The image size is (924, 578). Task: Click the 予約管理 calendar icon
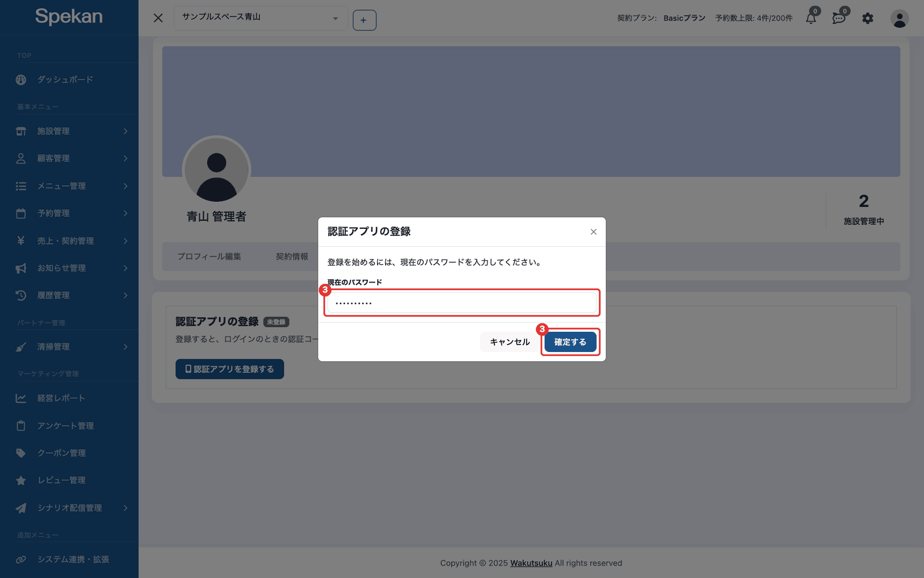pyautogui.click(x=21, y=213)
